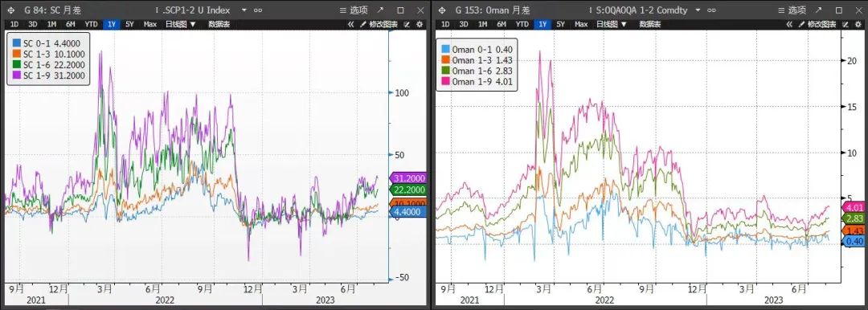Click the link chain icon beside .SCP1-2 U Index
Image resolution: width=868 pixels, height=310 pixels.
258,10
